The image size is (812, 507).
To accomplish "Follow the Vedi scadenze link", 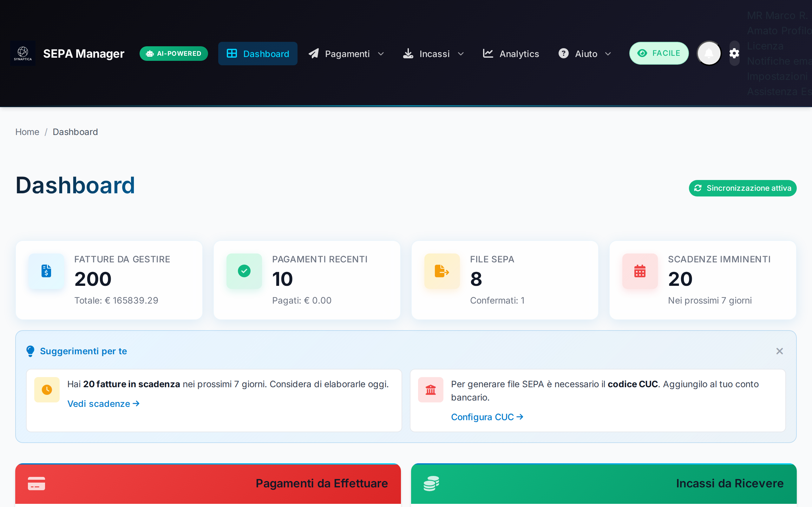I will 103,404.
